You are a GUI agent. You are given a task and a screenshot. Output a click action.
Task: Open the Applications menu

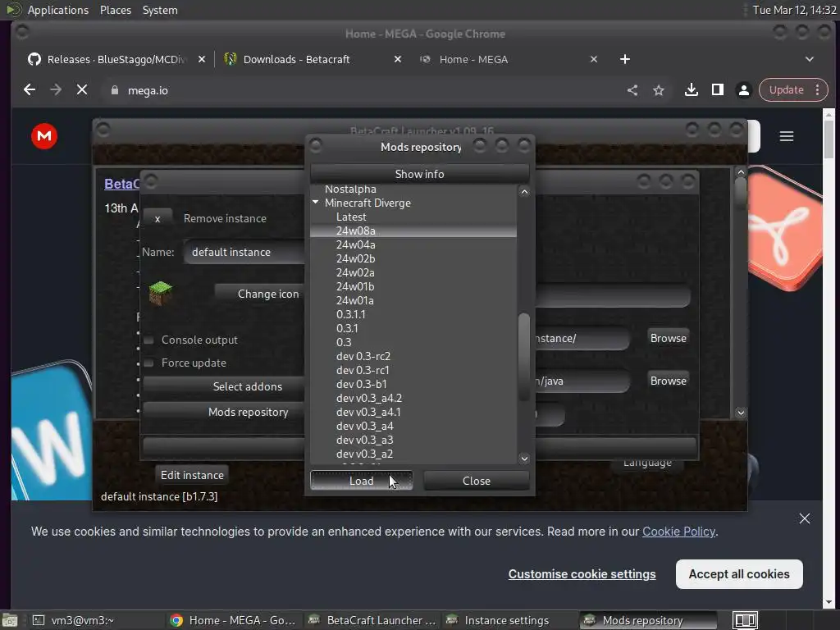coord(58,10)
